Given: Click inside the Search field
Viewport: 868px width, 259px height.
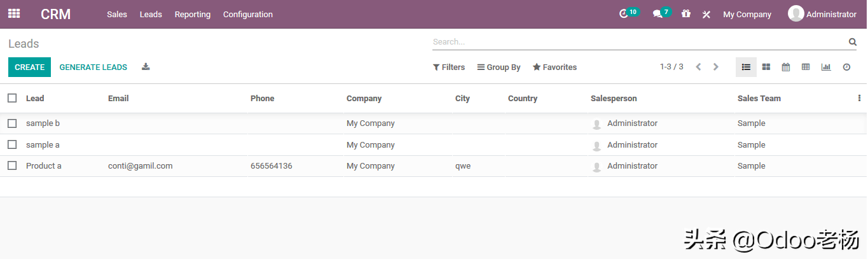Looking at the screenshot, I should click(636, 42).
